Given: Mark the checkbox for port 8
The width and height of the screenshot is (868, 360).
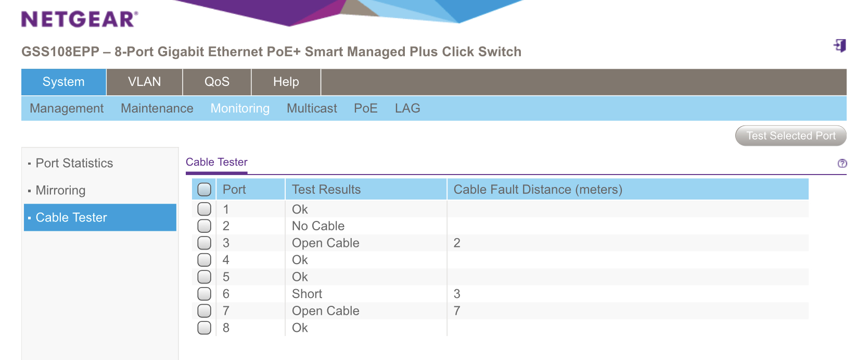Looking at the screenshot, I should click(205, 328).
